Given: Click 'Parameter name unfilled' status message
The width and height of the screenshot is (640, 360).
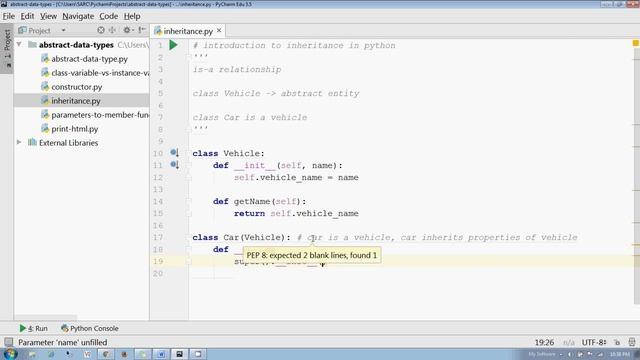Looking at the screenshot, I should coord(62,342).
